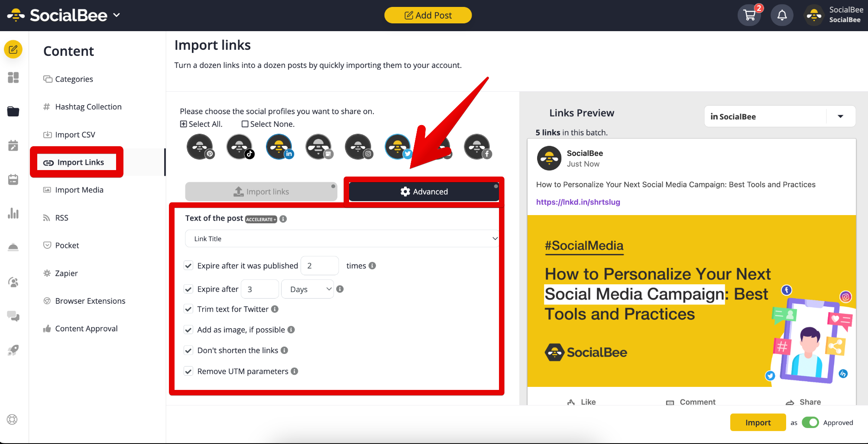
Task: Open the bar chart analytics icon
Action: pyautogui.click(x=13, y=213)
